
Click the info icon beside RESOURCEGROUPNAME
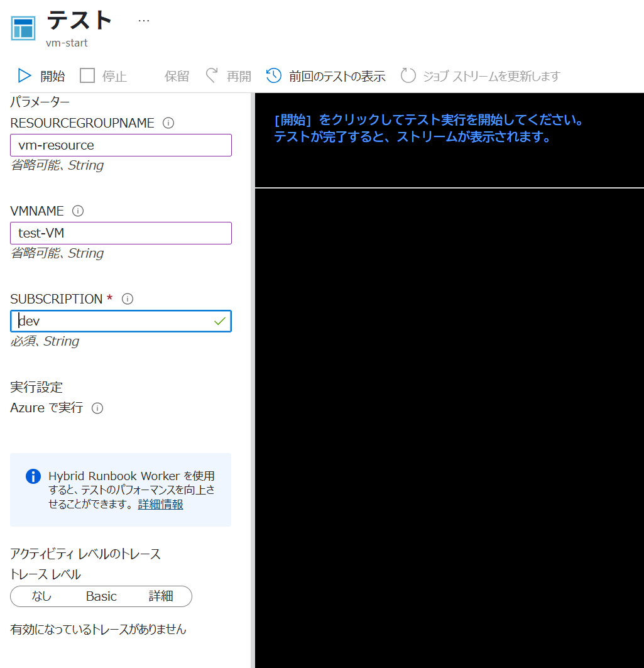(168, 123)
